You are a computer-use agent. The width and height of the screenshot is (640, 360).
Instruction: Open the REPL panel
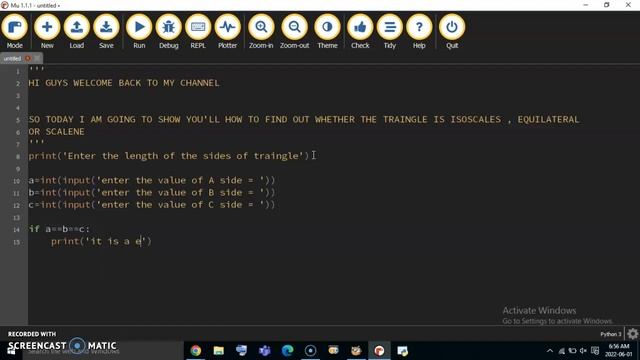198,31
